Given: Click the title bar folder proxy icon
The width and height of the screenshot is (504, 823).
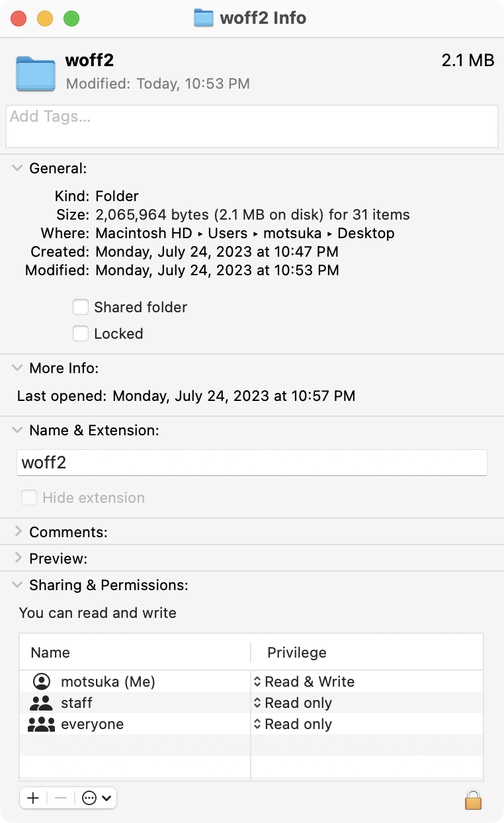Looking at the screenshot, I should [204, 18].
